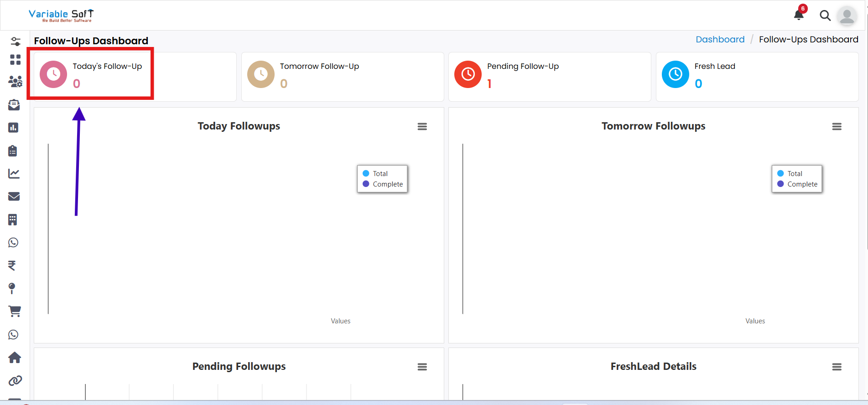Click the sliders settings icon in sidebar

[15, 42]
